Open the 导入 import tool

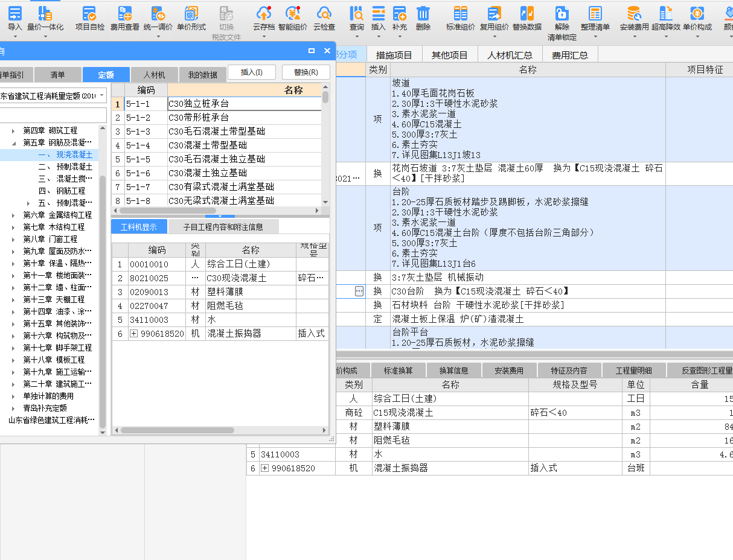(14, 18)
